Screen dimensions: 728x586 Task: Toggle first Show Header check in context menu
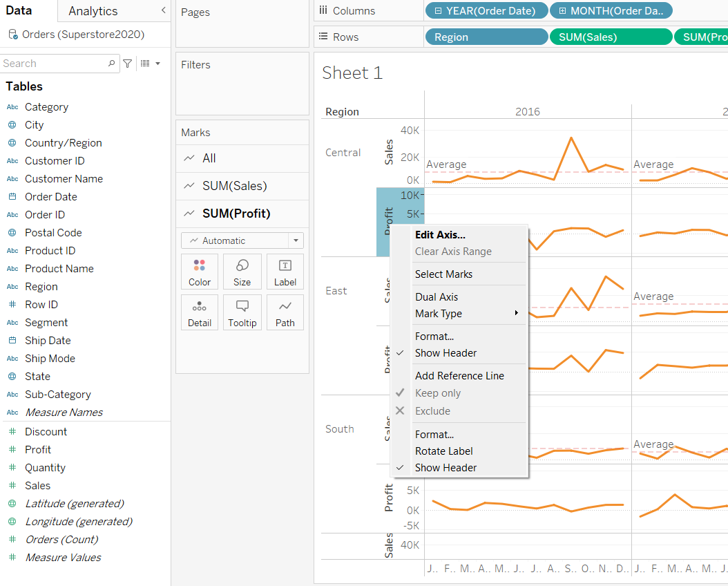pyautogui.click(x=446, y=353)
